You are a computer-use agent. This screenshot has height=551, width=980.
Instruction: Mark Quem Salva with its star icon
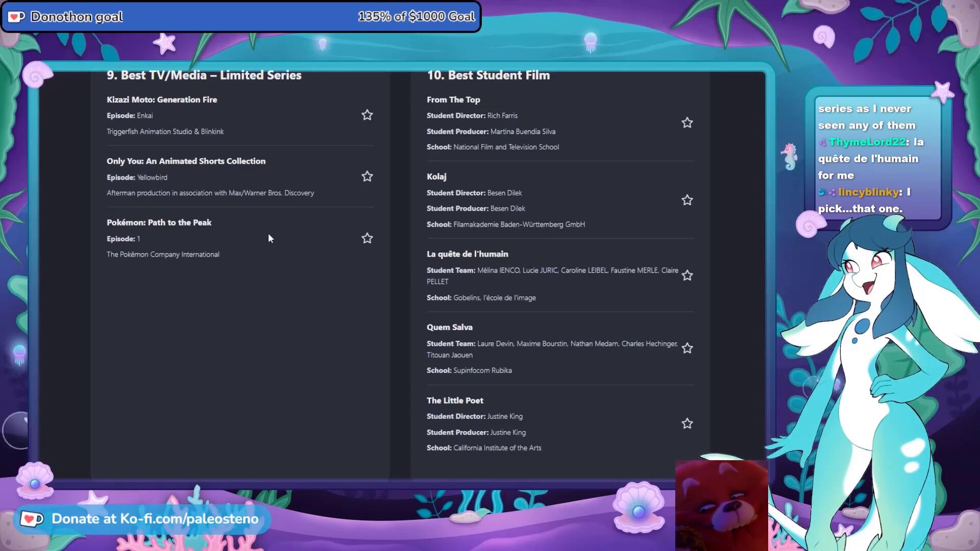click(687, 348)
